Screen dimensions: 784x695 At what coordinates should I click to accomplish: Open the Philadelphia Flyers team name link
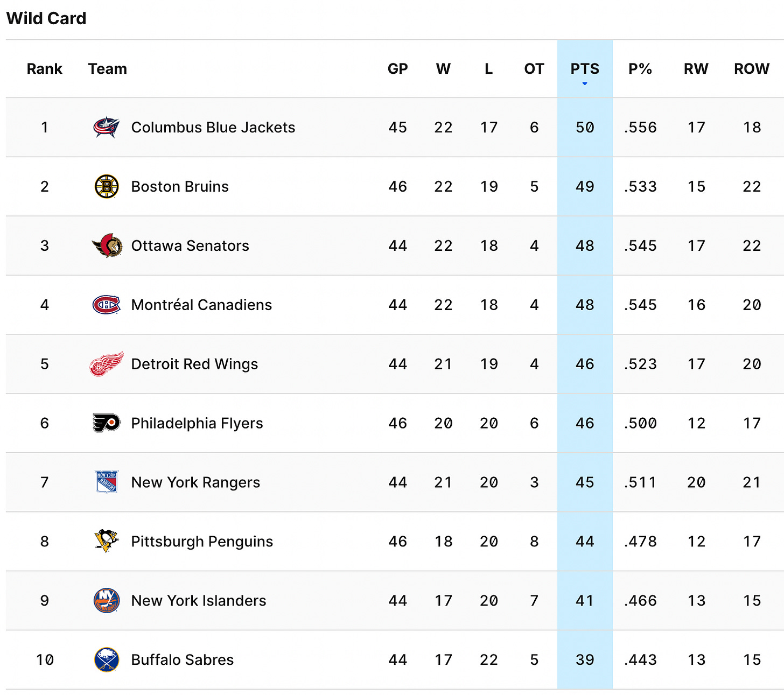pyautogui.click(x=197, y=423)
